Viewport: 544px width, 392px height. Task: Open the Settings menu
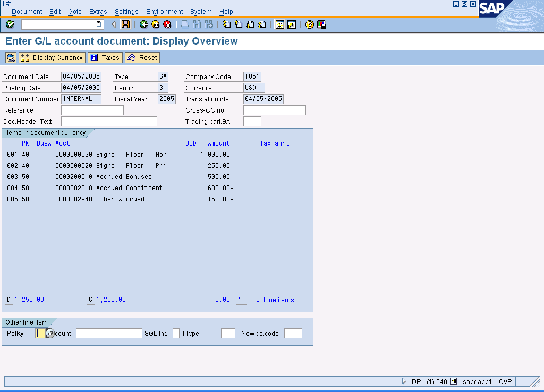[126, 12]
